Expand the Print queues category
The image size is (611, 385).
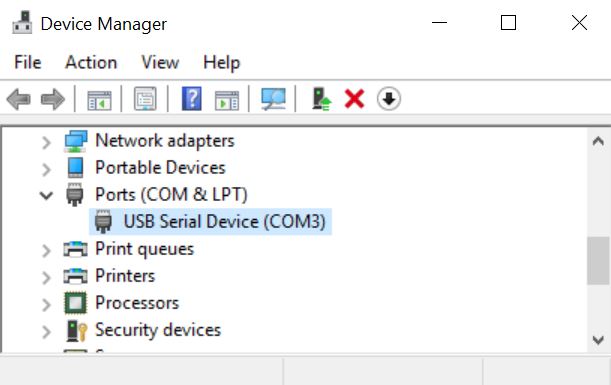click(x=46, y=251)
